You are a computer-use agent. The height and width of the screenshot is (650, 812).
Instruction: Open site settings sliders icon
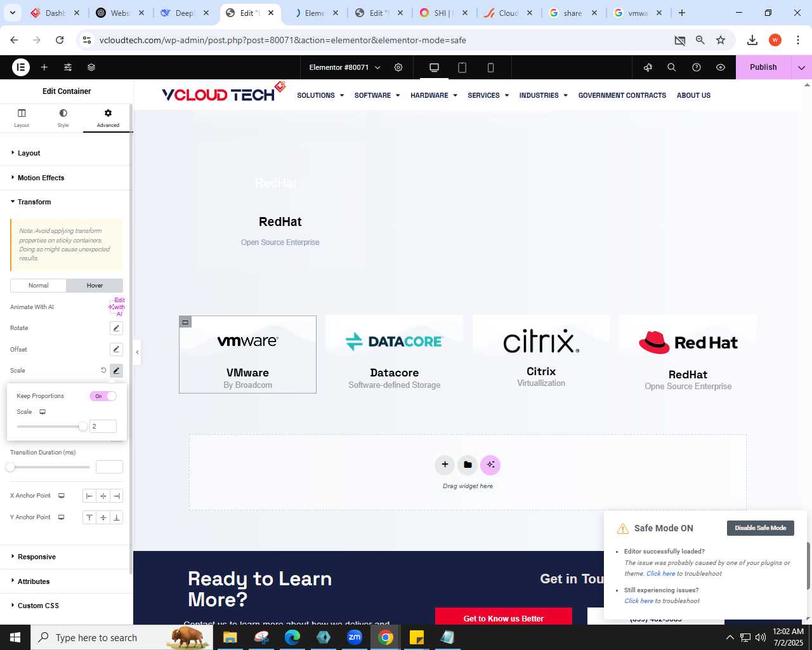coord(68,67)
